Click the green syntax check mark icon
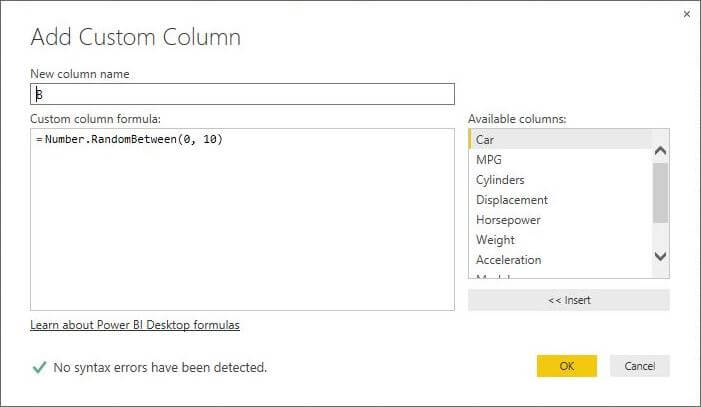Screen dimensions: 701x407 point(39,367)
